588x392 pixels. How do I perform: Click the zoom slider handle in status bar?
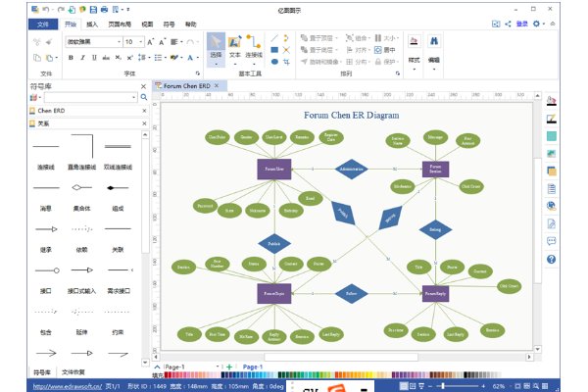[443, 385]
